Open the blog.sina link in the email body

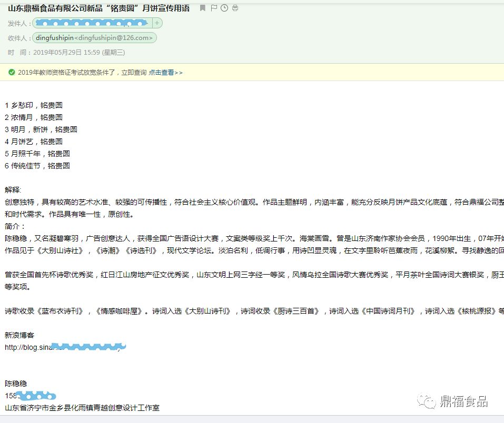tap(65, 347)
